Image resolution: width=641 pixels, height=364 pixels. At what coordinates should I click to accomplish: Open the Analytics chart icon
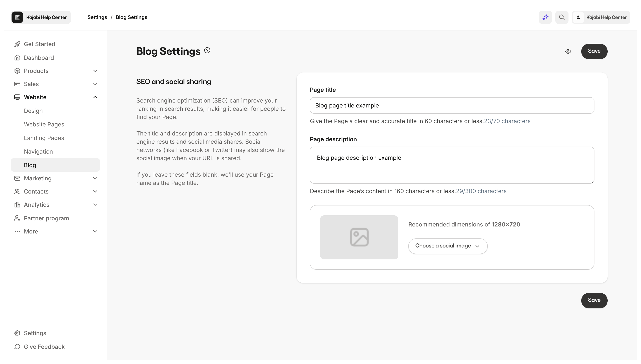click(x=17, y=204)
